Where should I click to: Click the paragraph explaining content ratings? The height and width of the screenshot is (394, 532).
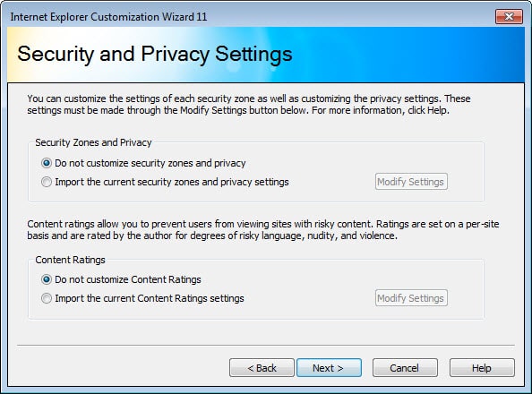[x=263, y=230]
